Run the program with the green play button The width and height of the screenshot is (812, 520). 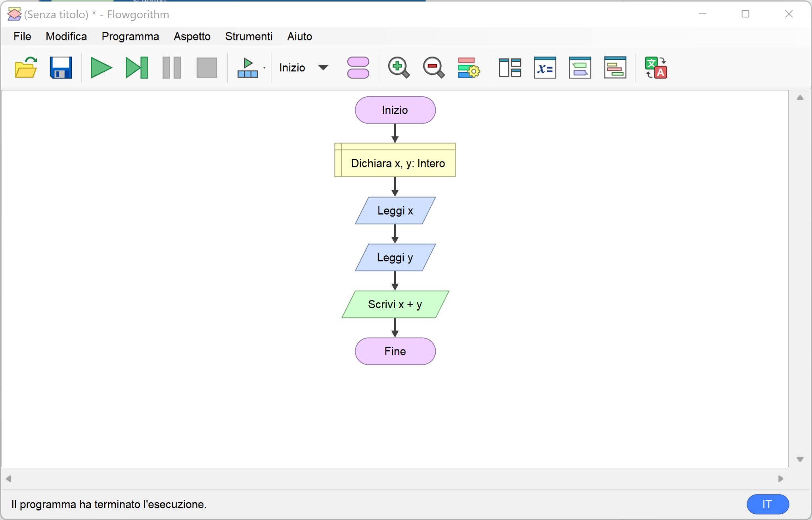click(101, 68)
